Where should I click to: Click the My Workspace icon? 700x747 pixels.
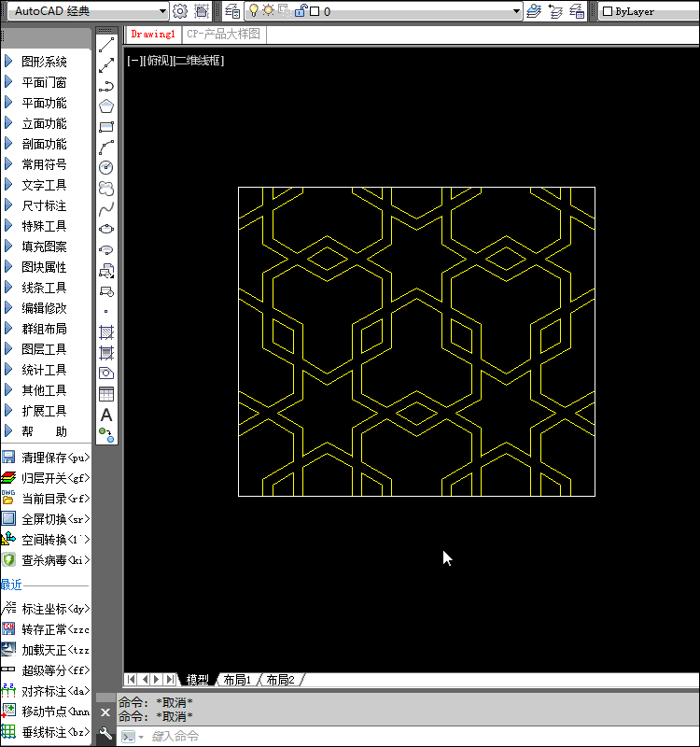pos(202,11)
